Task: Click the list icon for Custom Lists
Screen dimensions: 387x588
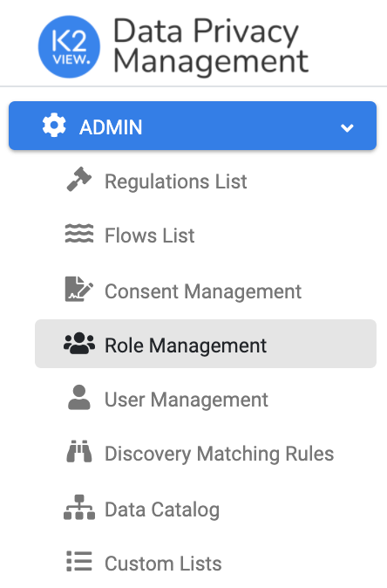Action: click(x=79, y=561)
